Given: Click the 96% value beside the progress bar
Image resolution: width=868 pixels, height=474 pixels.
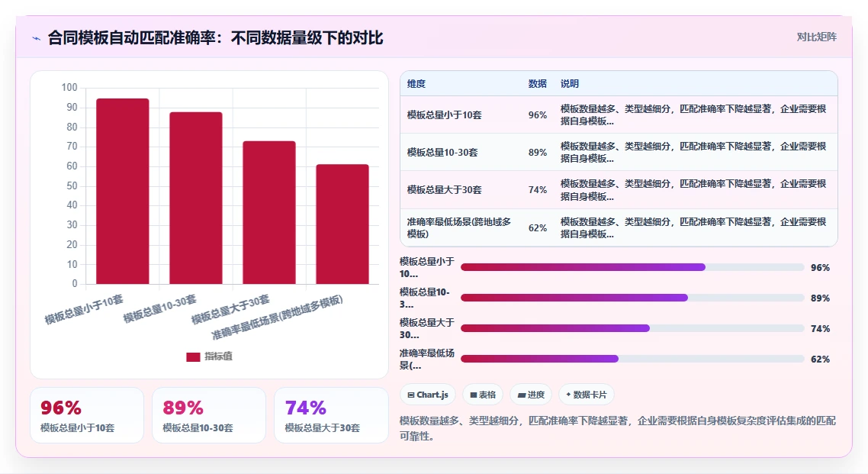Looking at the screenshot, I should coord(820,267).
